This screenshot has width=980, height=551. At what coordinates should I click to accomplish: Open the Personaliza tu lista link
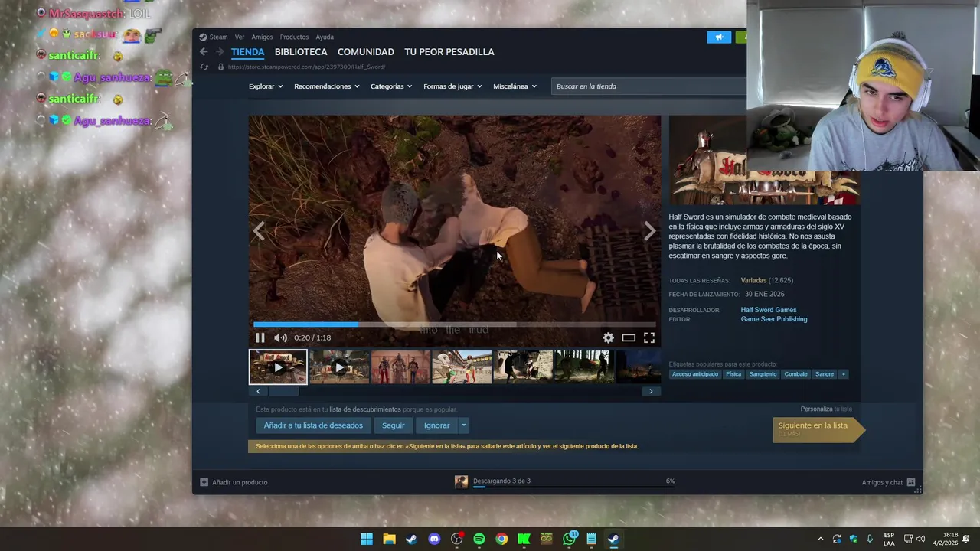[x=826, y=409]
